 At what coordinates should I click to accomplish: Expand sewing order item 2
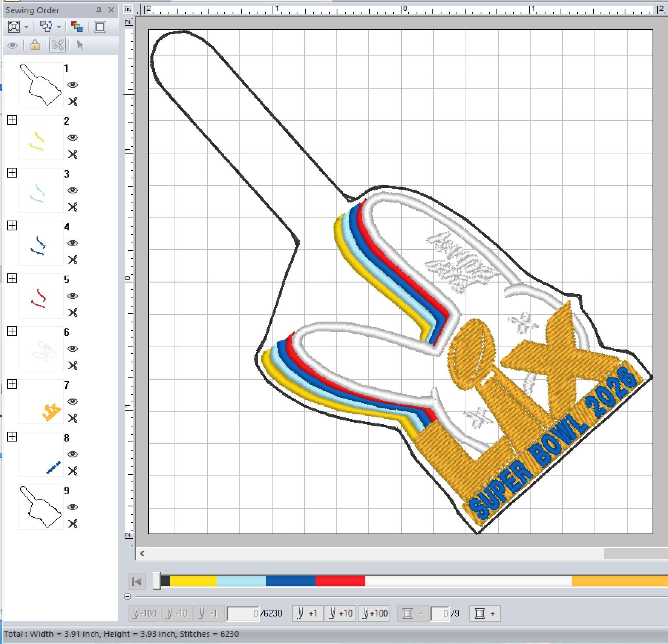pos(12,120)
